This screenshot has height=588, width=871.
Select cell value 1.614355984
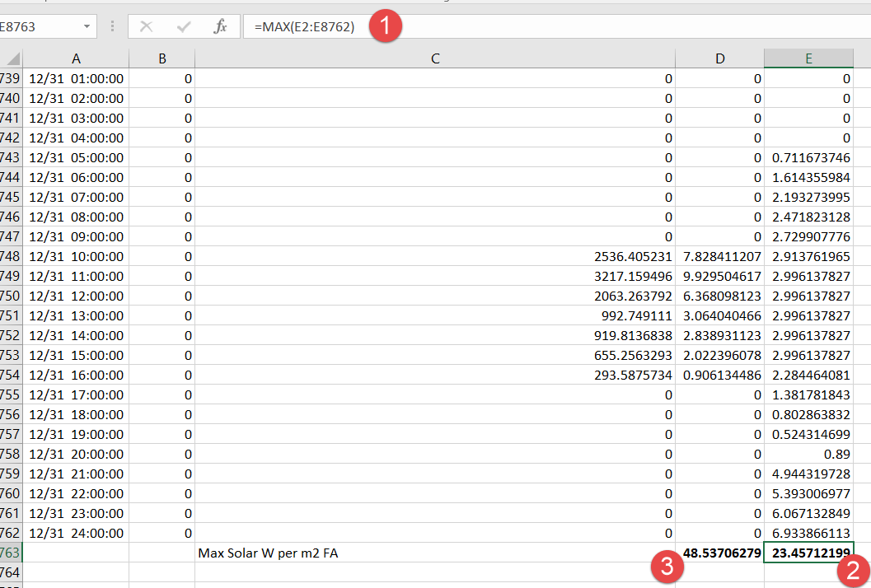point(811,178)
